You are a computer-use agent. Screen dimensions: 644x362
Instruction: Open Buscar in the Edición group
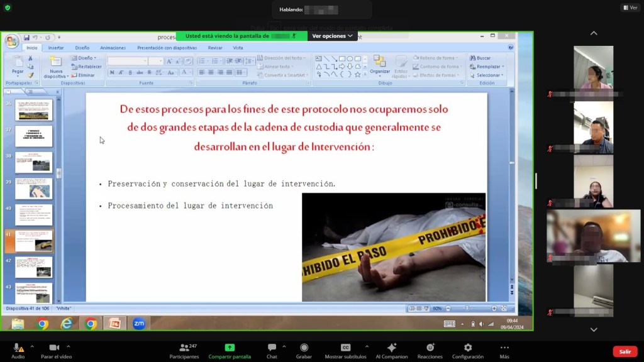(480, 57)
